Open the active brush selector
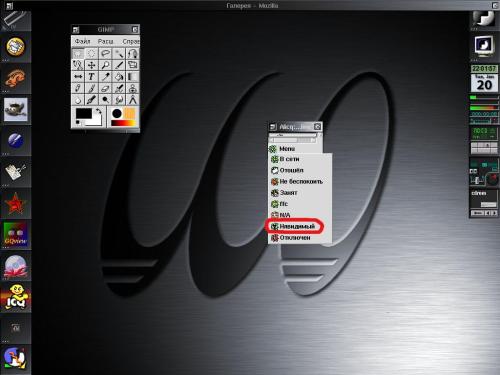The width and height of the screenshot is (500, 375). tap(117, 114)
